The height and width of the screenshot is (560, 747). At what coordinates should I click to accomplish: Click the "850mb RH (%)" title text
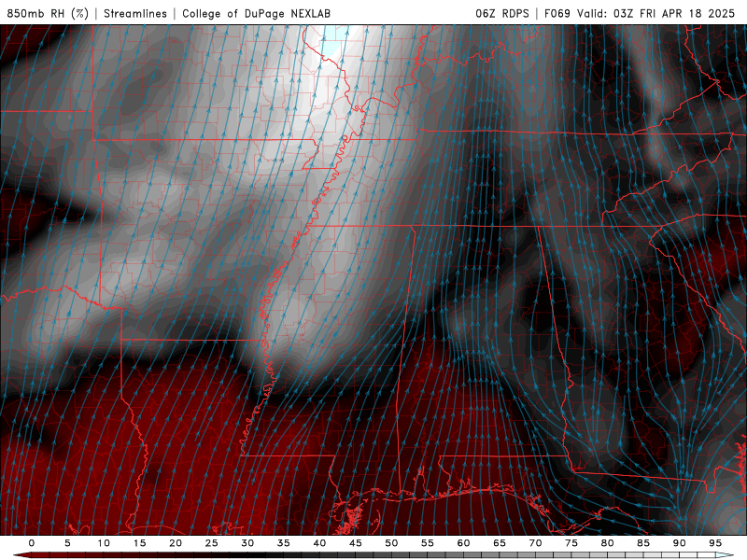click(x=48, y=13)
